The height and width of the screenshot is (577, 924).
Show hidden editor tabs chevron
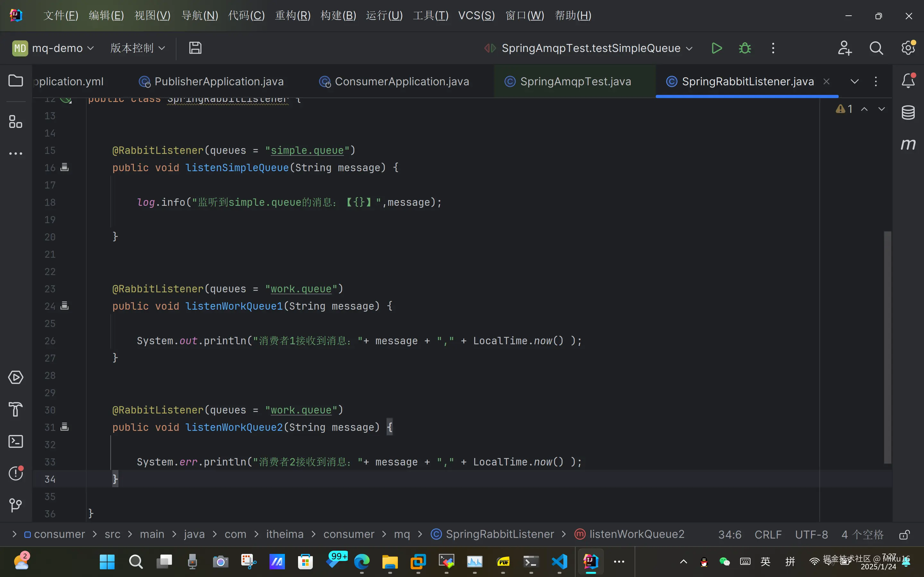click(854, 81)
